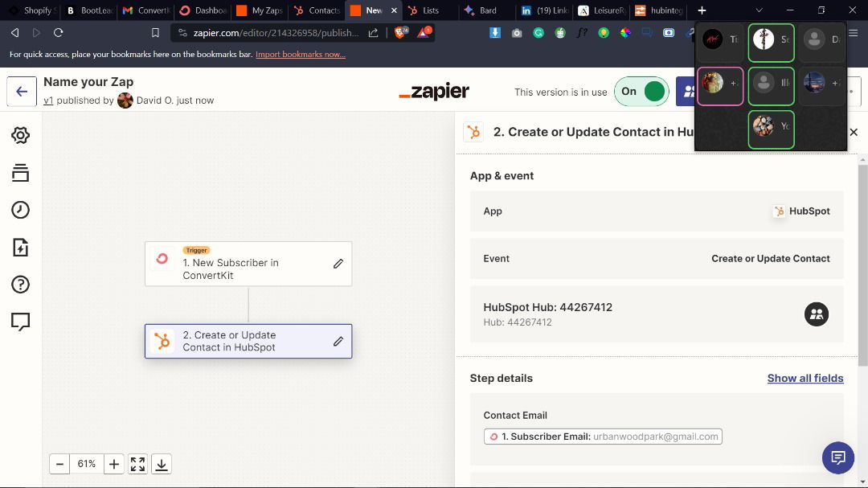The image size is (868, 488).
Task: Show all fields in Step details
Action: (x=805, y=378)
